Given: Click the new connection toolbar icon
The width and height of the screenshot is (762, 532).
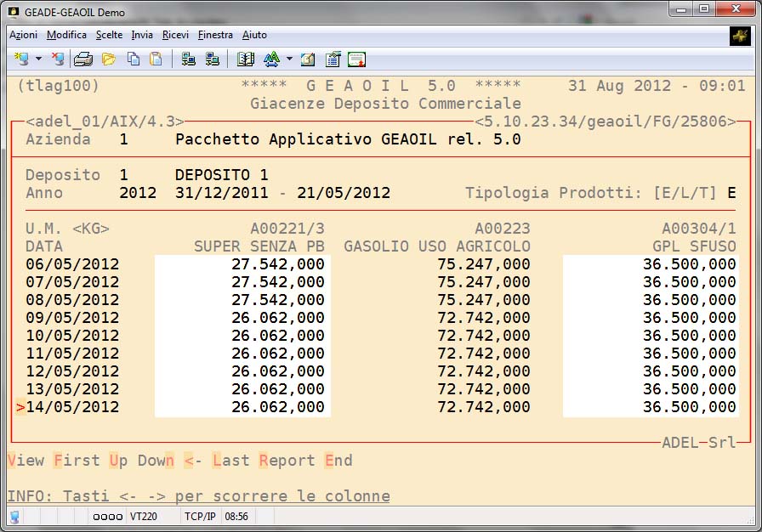Looking at the screenshot, I should 22,59.
